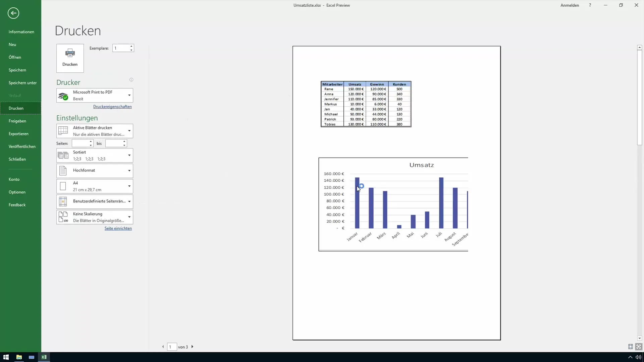644x362 pixels.
Task: Click the Exemplare copies input field
Action: 121,48
